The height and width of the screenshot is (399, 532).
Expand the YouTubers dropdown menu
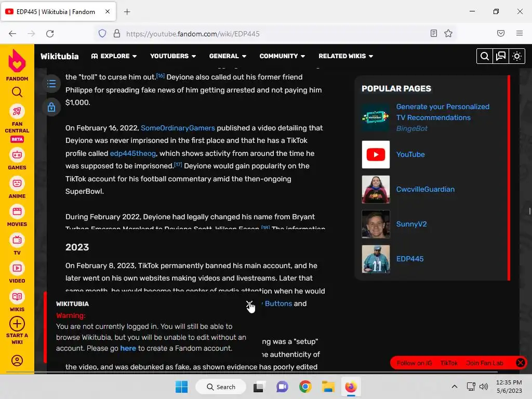173,56
